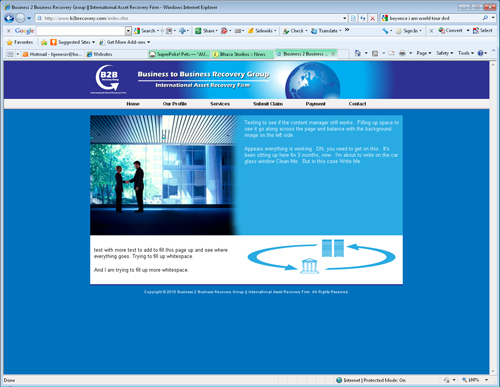Screen dimensions: 500x387
Task: Click the Refresh icon beside address bar
Action: click(x=363, y=18)
